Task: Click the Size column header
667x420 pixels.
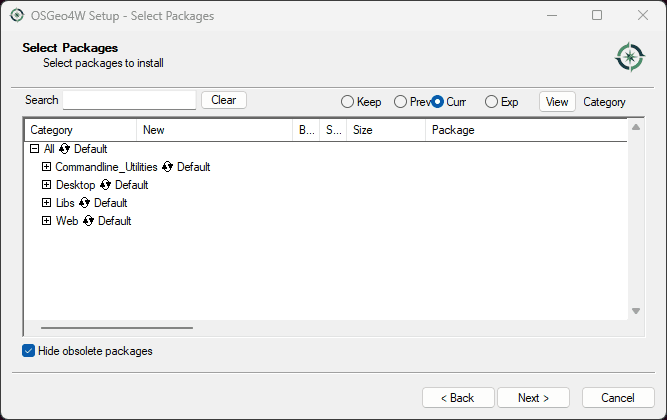Action: click(386, 130)
